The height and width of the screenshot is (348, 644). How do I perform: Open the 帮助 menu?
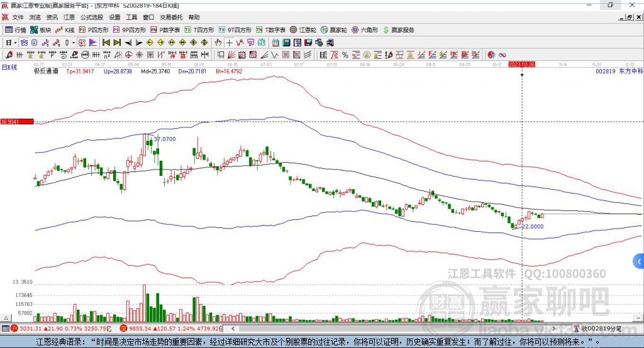pos(194,17)
